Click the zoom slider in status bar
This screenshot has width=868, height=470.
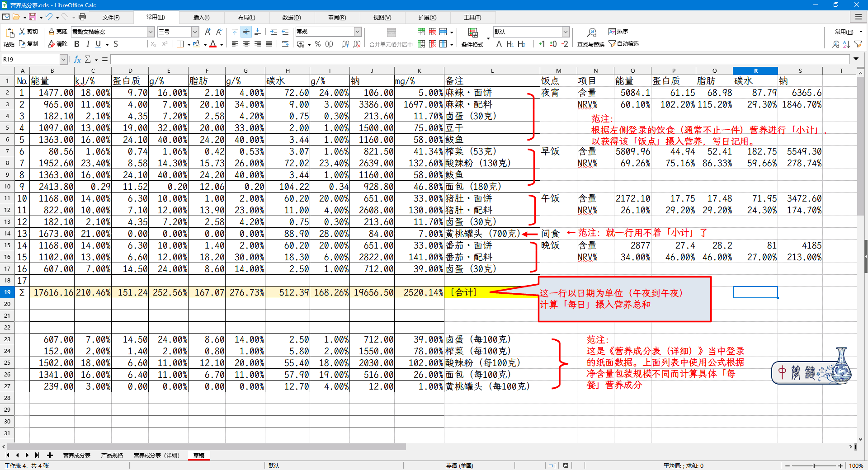pyautogui.click(x=814, y=465)
